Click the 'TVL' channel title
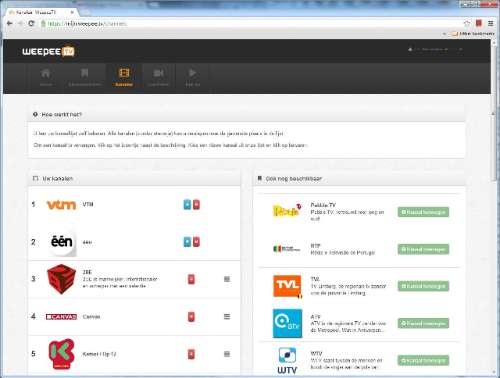 (315, 279)
